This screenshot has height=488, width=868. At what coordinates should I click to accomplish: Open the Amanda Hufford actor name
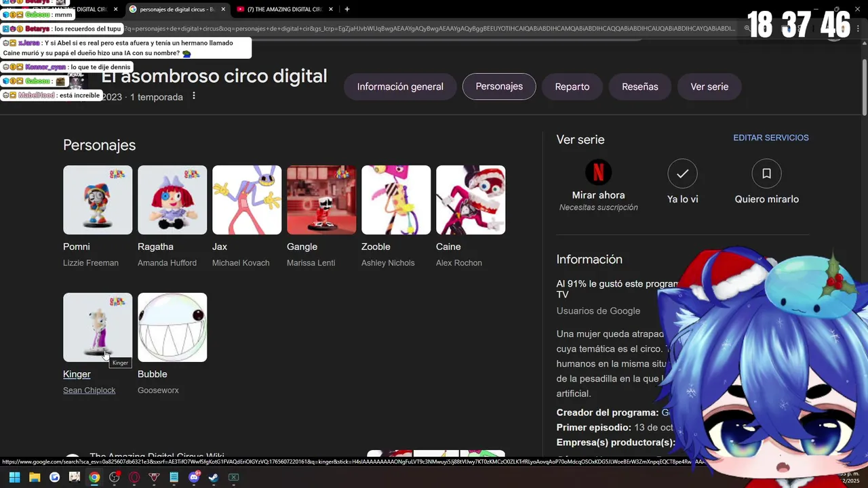[167, 263]
